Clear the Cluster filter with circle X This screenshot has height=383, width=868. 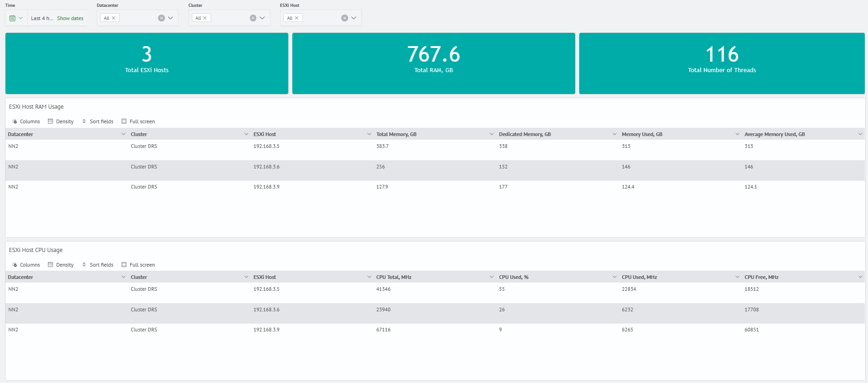[253, 18]
